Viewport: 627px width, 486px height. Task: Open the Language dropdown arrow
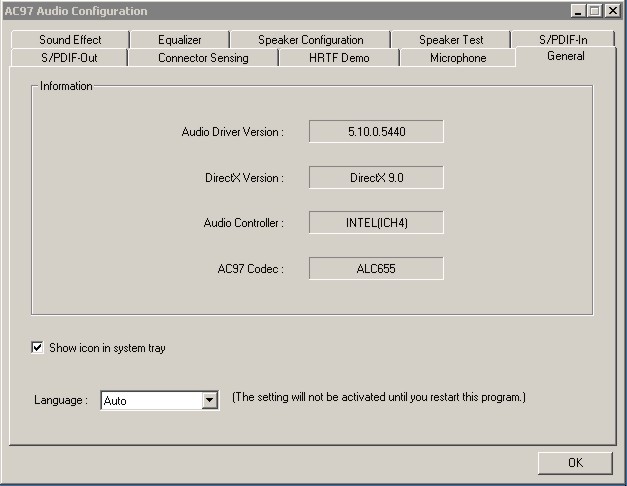click(209, 400)
